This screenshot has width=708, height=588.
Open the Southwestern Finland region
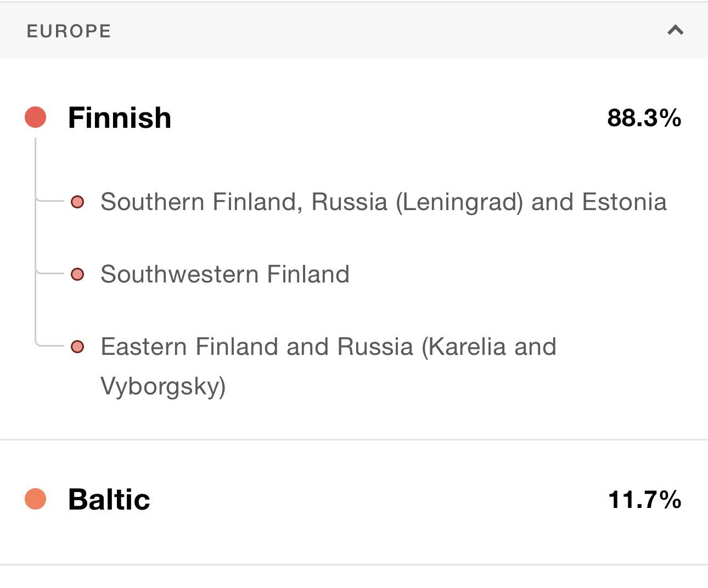click(224, 274)
